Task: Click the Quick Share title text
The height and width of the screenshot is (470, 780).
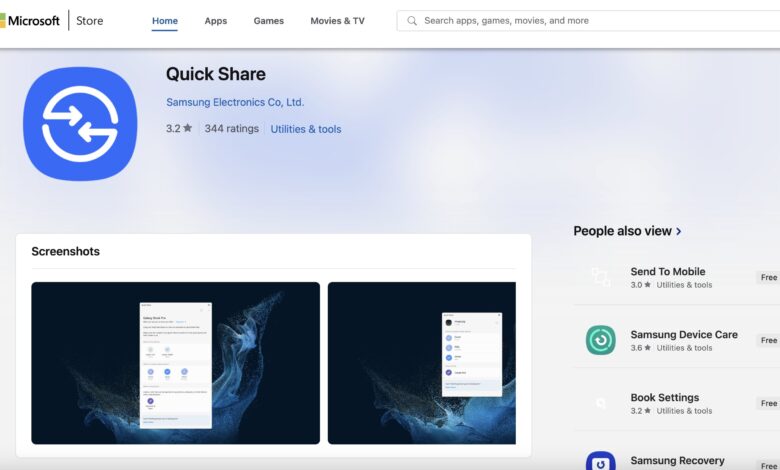Action: point(216,74)
